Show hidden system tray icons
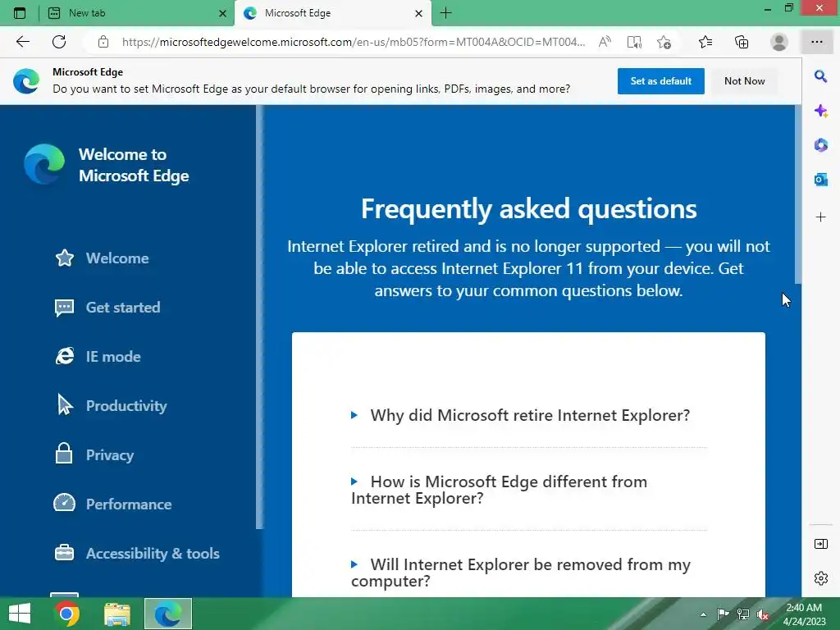840x630 pixels. tap(703, 614)
